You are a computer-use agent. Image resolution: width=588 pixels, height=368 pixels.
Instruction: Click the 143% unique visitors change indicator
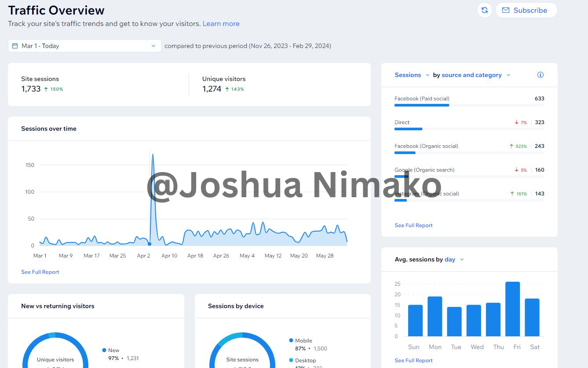234,89
